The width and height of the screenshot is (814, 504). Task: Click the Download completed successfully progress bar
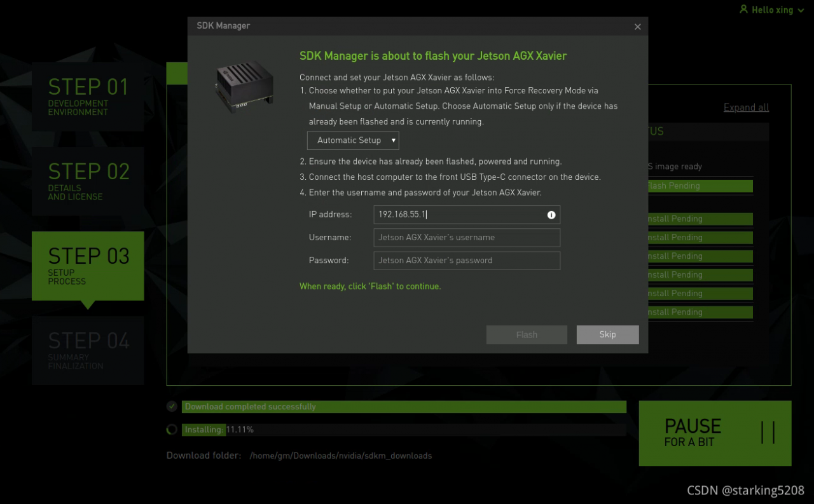(404, 407)
